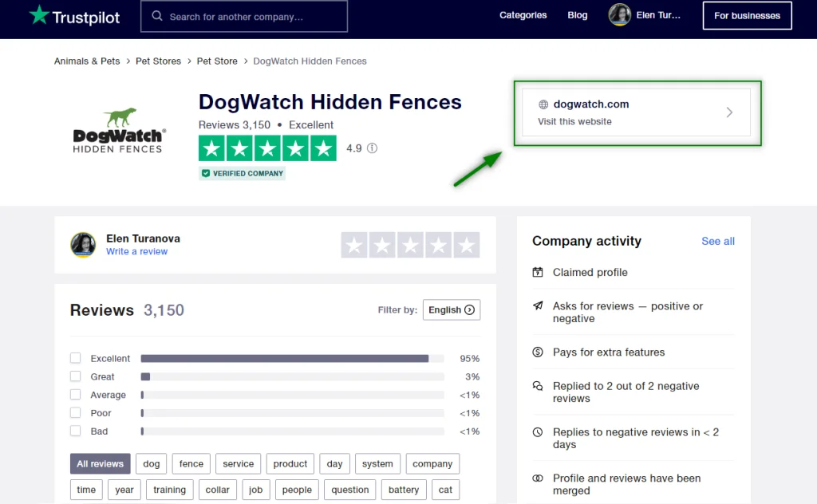Tick the Great rating checkbox

[76, 376]
